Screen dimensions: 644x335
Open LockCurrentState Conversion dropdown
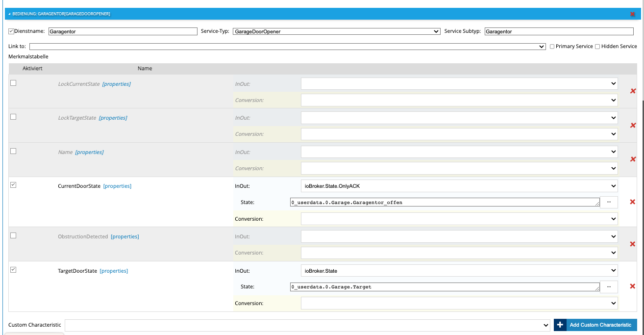[459, 100]
